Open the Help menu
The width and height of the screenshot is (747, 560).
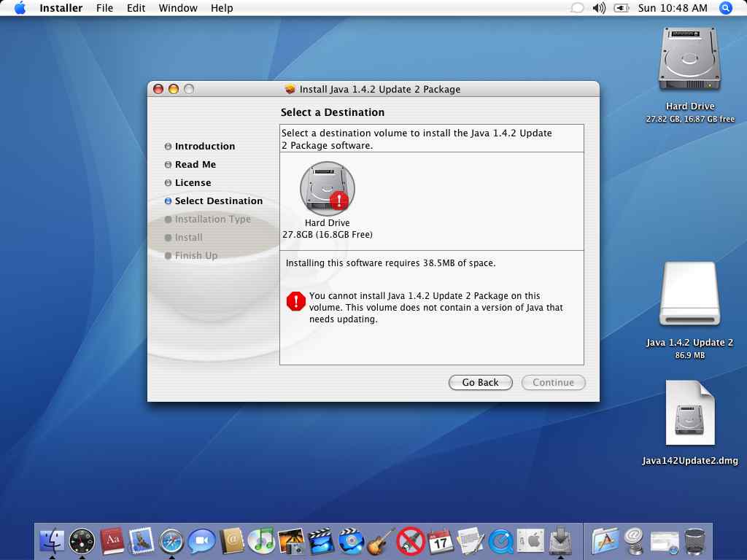click(222, 8)
